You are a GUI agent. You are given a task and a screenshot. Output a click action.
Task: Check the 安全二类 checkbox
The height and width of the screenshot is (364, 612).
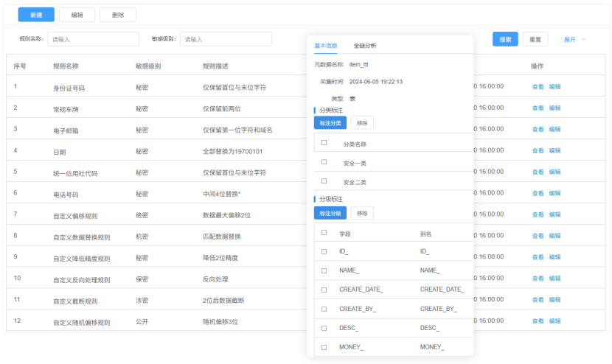pos(324,181)
